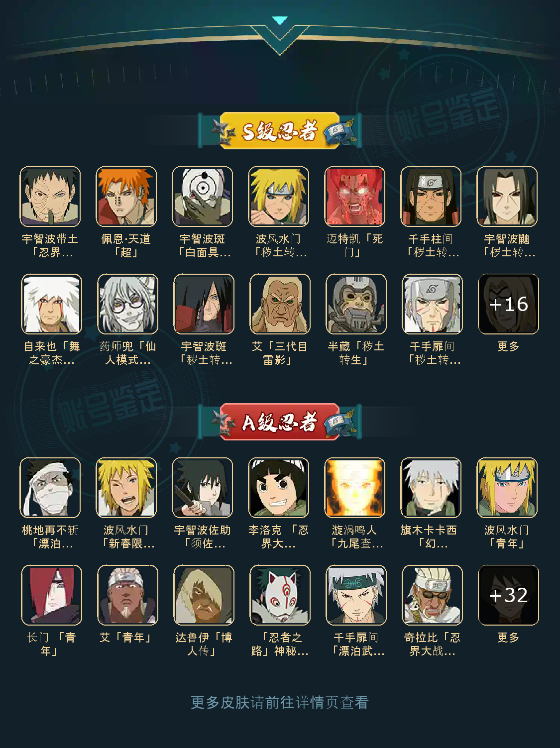560x748 pixels.
Task: Select the 旗木卡卡西 silver-haired portrait
Action: (431, 488)
